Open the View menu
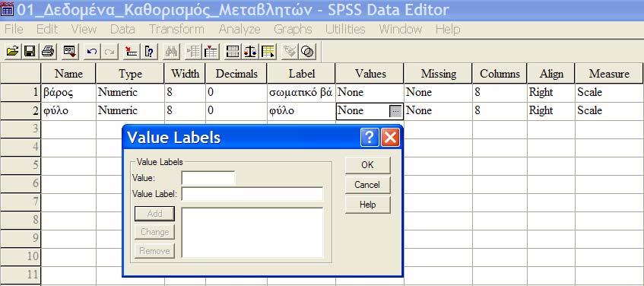The width and height of the screenshot is (644, 286). pos(84,29)
